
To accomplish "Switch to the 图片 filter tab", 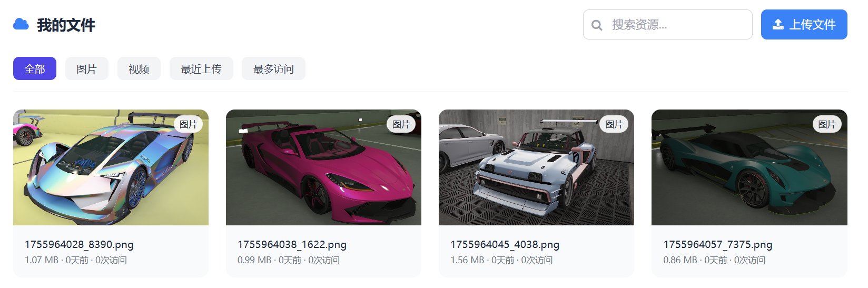I will (x=87, y=68).
